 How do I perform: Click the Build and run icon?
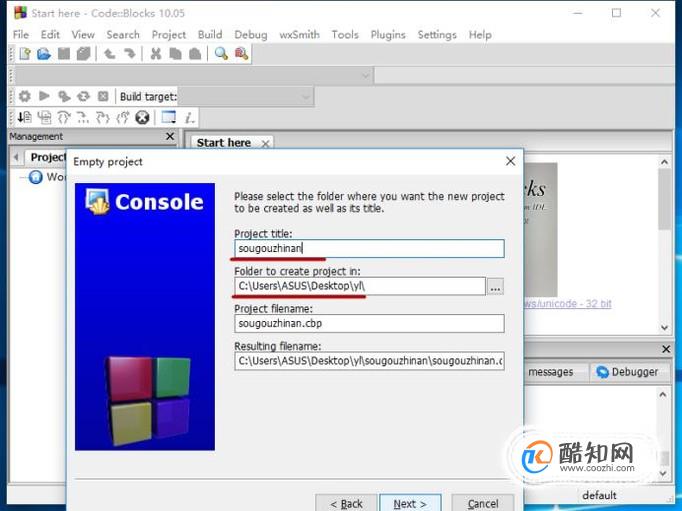[x=64, y=96]
